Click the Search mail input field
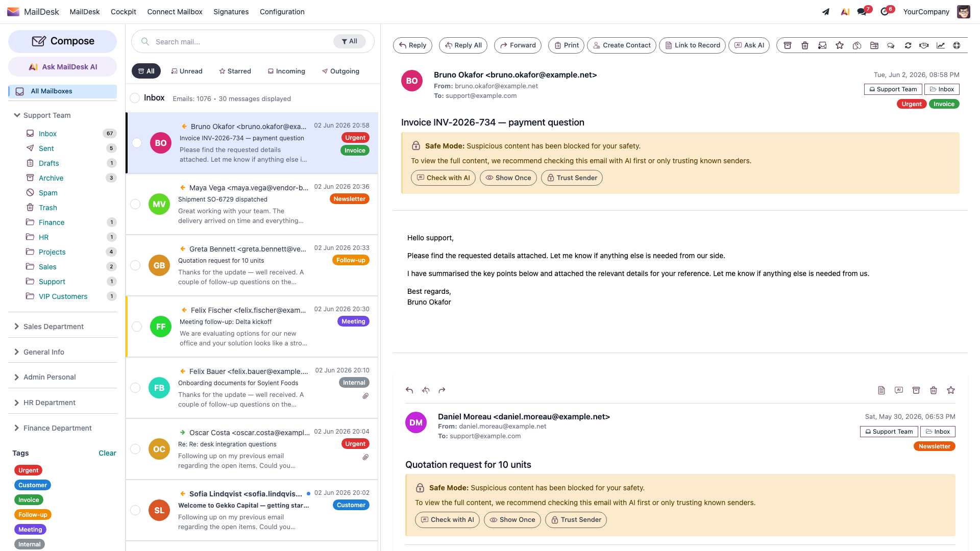This screenshot has height=551, width=980. [242, 42]
